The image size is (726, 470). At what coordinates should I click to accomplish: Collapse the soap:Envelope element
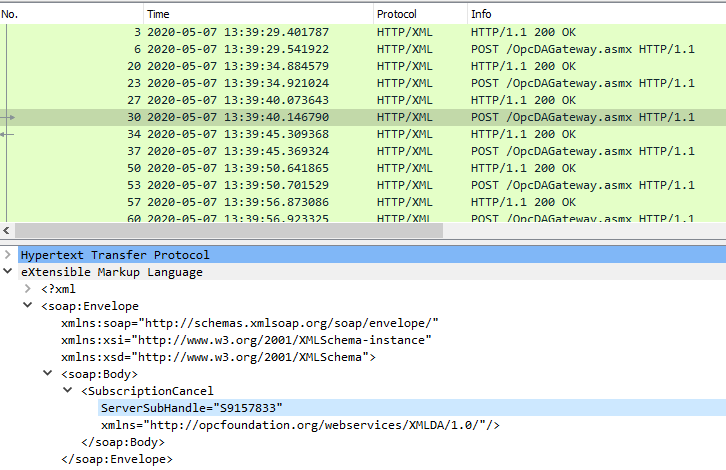[28, 306]
